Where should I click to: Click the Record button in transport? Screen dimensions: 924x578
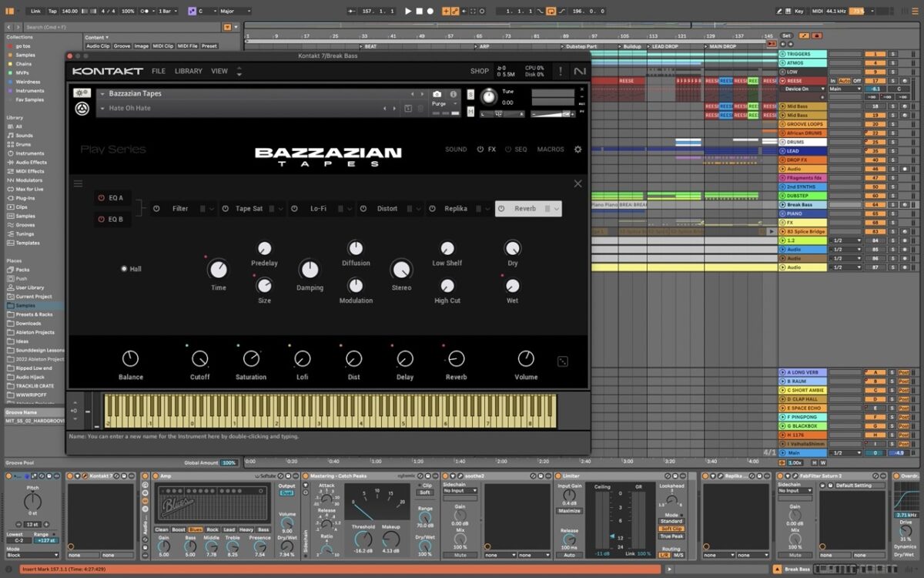[x=430, y=12]
